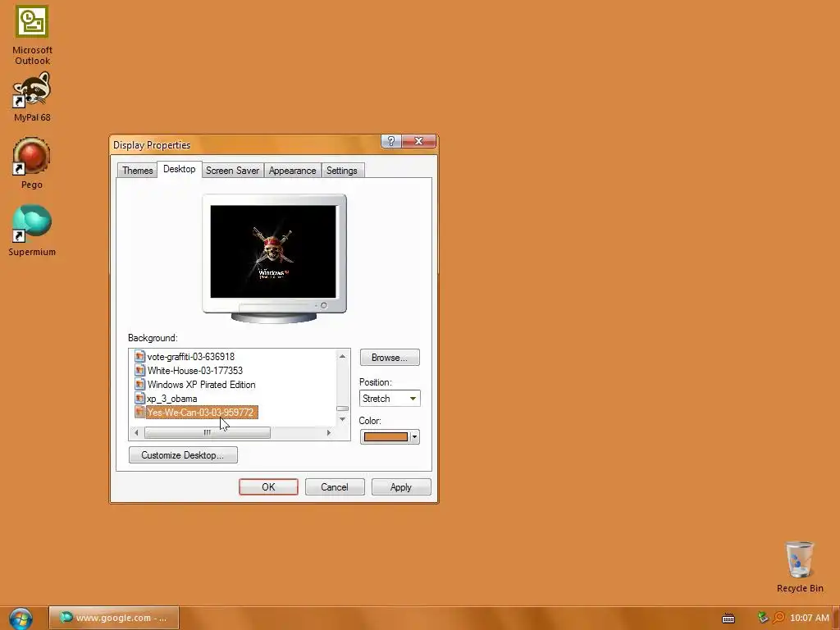This screenshot has height=630, width=840.
Task: Confirm with the OK button
Action: [x=268, y=487]
